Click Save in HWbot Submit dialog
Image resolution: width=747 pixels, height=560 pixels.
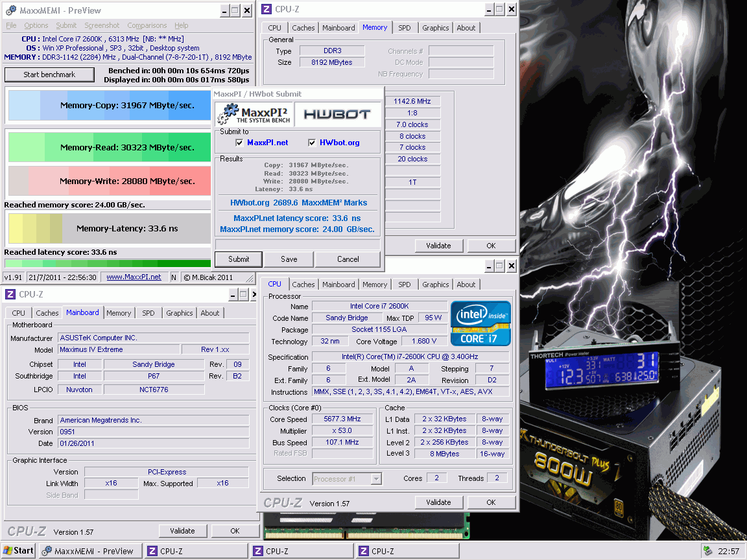pos(289,259)
